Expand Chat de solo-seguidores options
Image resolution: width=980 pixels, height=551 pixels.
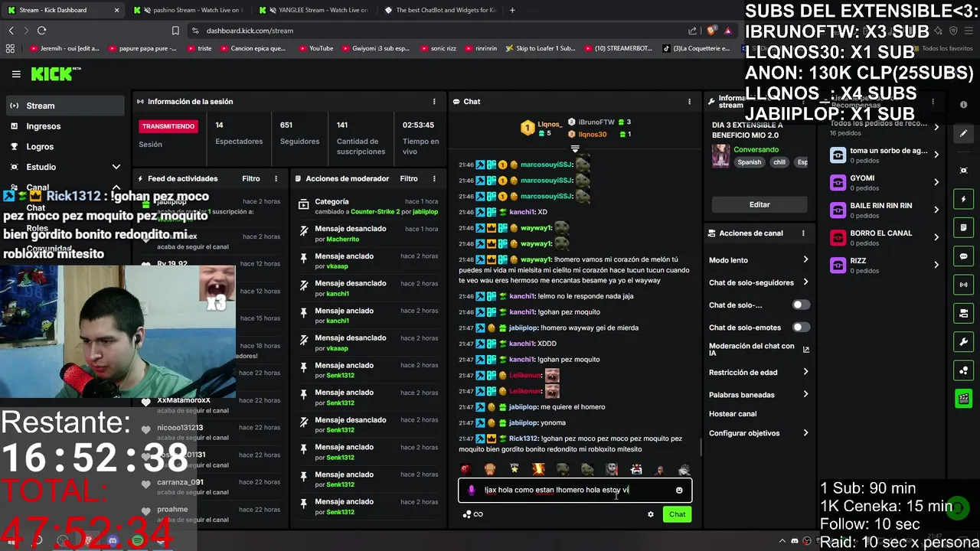point(805,282)
